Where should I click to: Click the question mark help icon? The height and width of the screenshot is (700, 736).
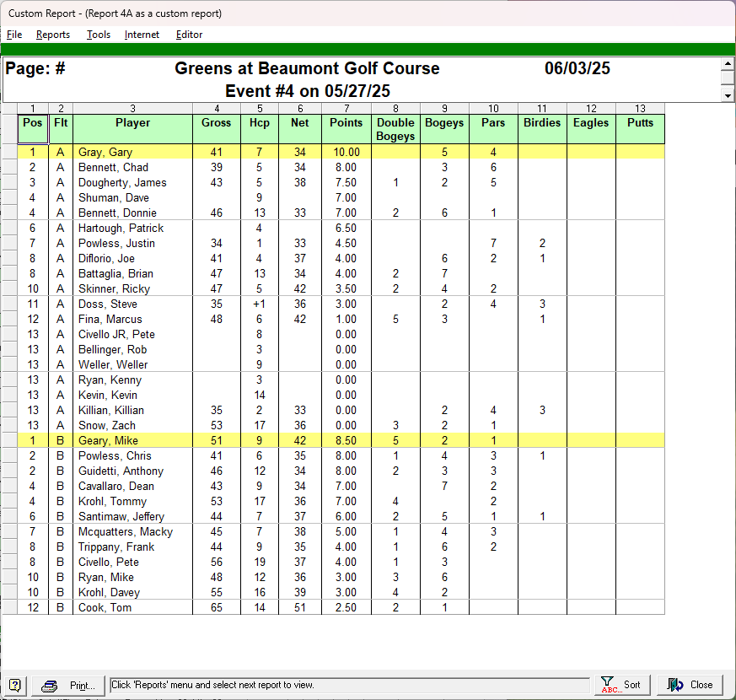(15, 685)
